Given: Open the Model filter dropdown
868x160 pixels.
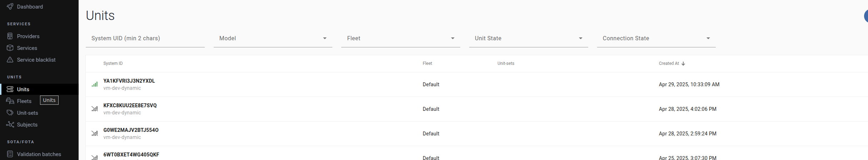Looking at the screenshot, I should pos(273,38).
